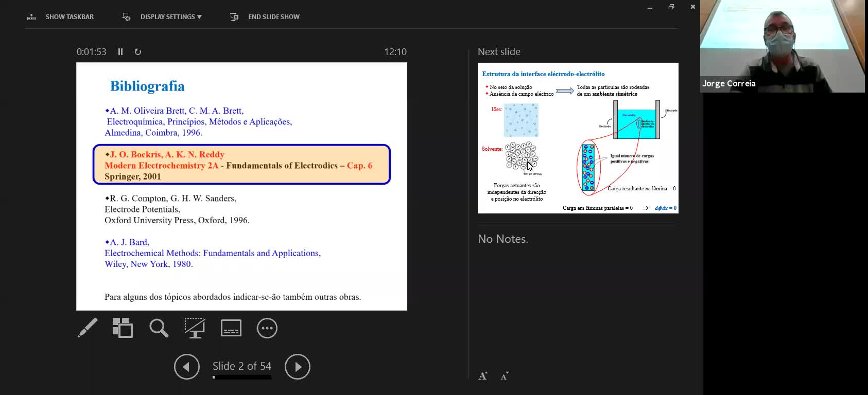Go to the previous slide

pos(186,367)
